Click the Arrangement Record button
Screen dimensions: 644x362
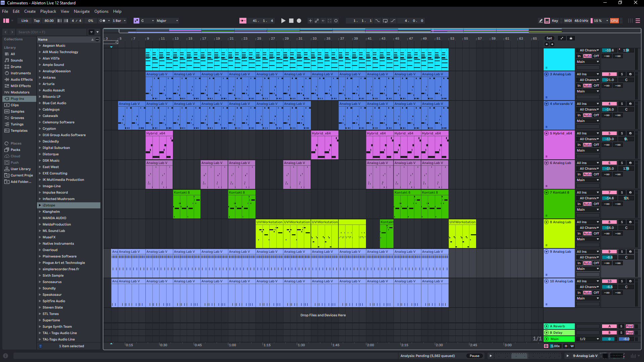pyautogui.click(x=299, y=21)
